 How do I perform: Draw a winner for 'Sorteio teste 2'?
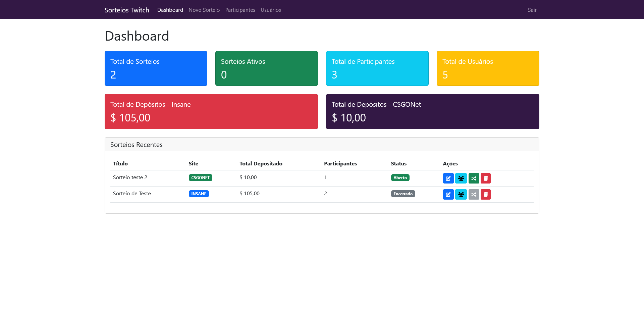tap(474, 178)
